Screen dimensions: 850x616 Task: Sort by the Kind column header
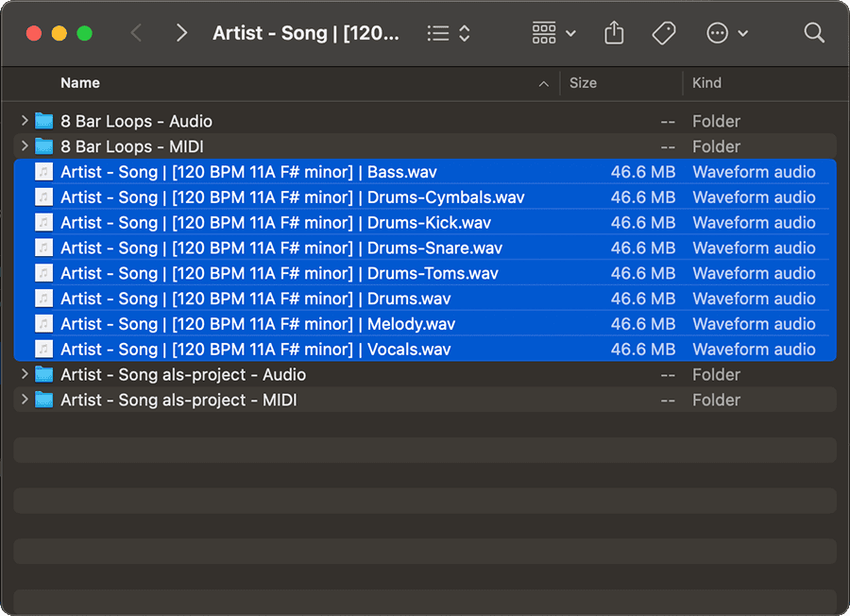[x=706, y=83]
